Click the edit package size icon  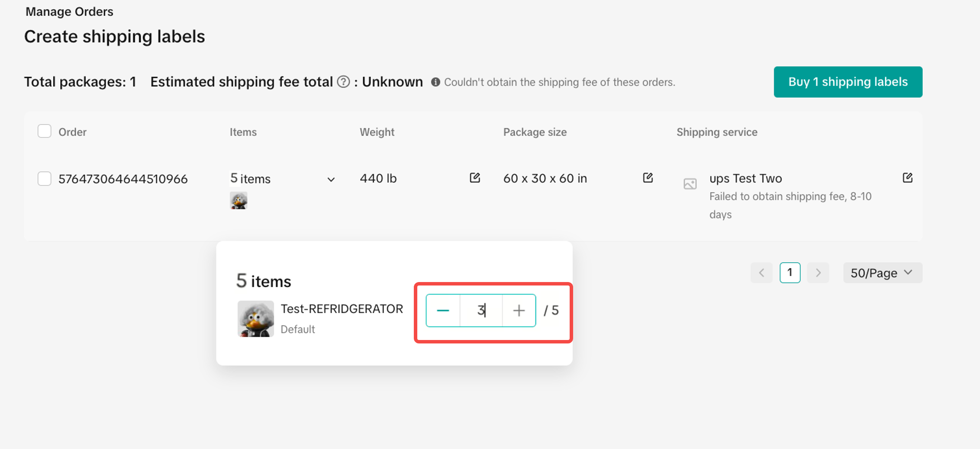point(648,178)
